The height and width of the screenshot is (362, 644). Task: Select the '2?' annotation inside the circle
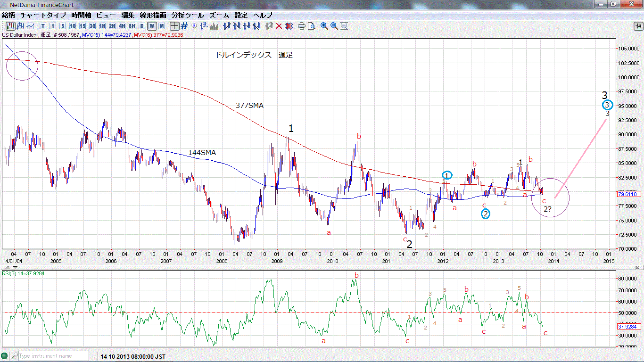click(x=547, y=209)
